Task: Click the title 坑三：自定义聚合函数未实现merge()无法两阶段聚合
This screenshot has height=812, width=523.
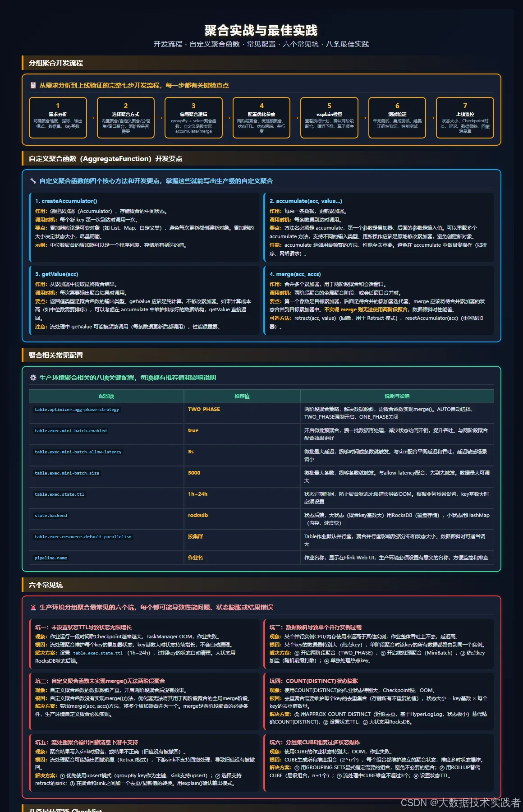Action: (x=100, y=681)
